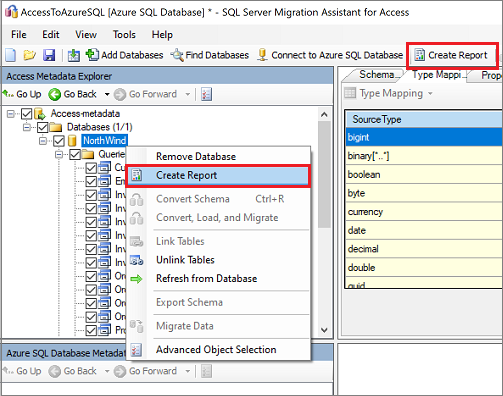Open the Help menu
503x396 pixels.
162,35
